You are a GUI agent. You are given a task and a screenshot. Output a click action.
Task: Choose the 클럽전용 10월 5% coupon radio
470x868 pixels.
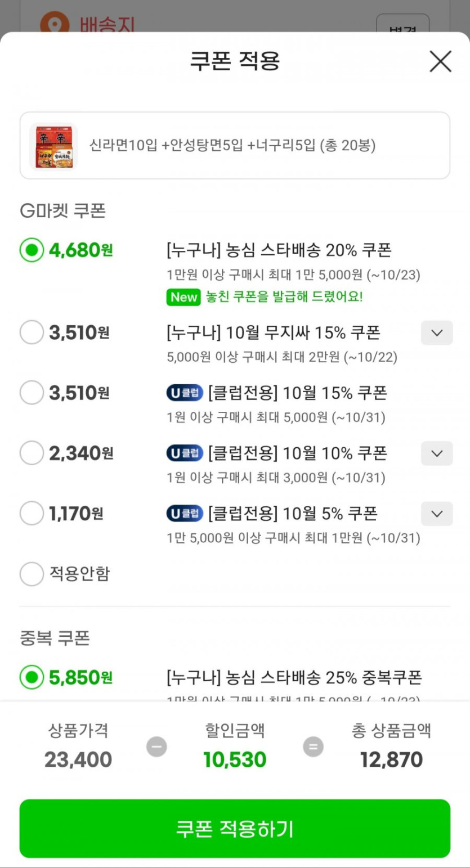click(x=32, y=513)
